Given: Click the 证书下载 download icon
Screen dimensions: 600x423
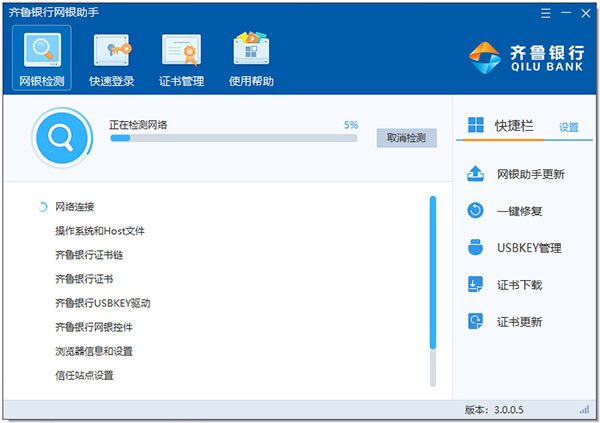Looking at the screenshot, I should click(475, 284).
